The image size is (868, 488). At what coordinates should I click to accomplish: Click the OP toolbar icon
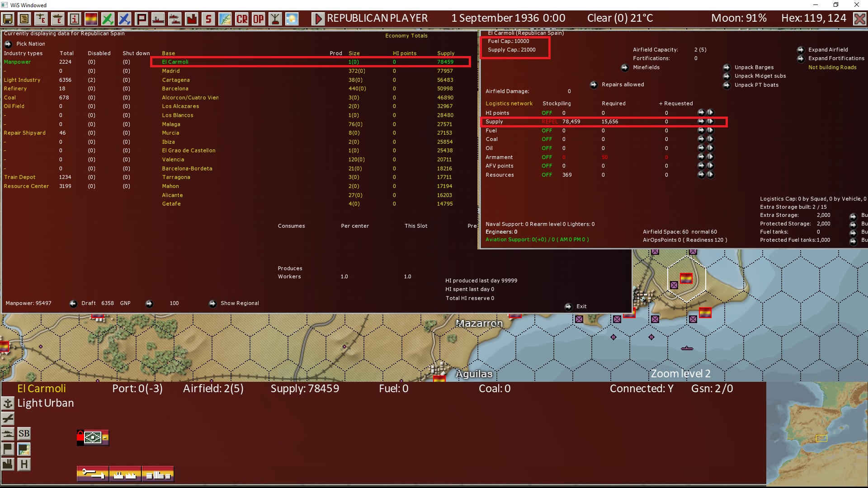click(258, 19)
